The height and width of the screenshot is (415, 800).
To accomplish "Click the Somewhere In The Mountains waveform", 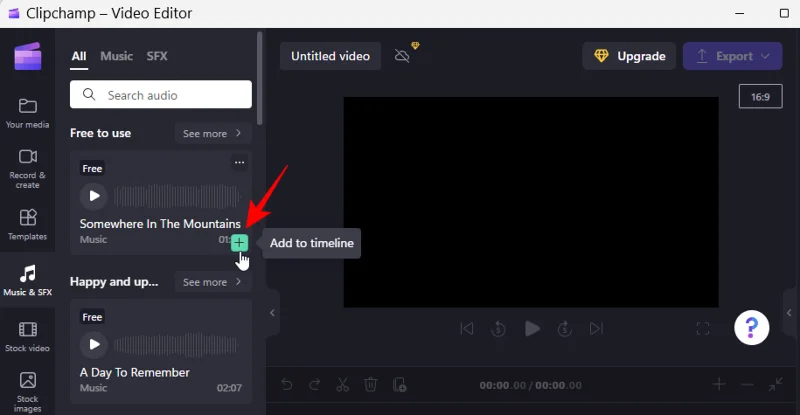I will (177, 196).
